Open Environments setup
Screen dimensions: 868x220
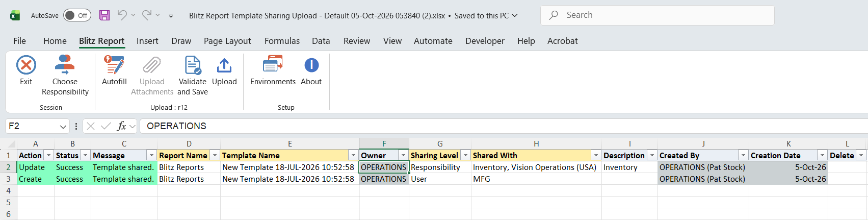273,70
